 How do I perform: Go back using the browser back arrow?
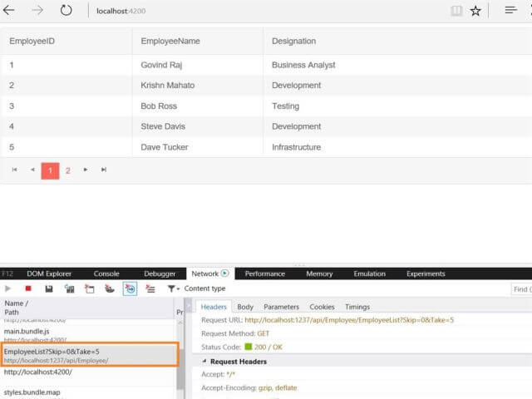(9, 10)
